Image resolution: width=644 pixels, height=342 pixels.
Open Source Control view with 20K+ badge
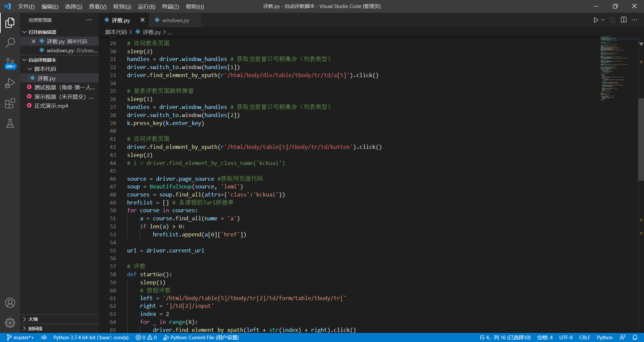coord(10,63)
